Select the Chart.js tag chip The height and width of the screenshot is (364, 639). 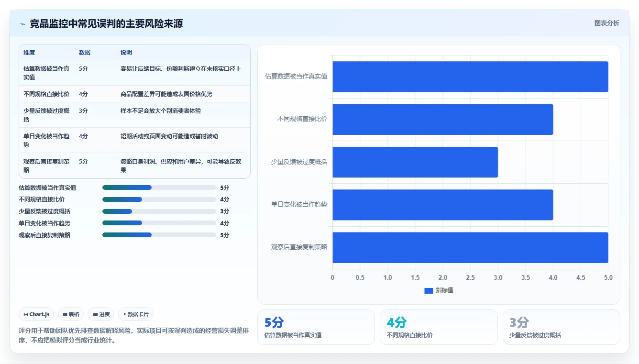(37, 314)
